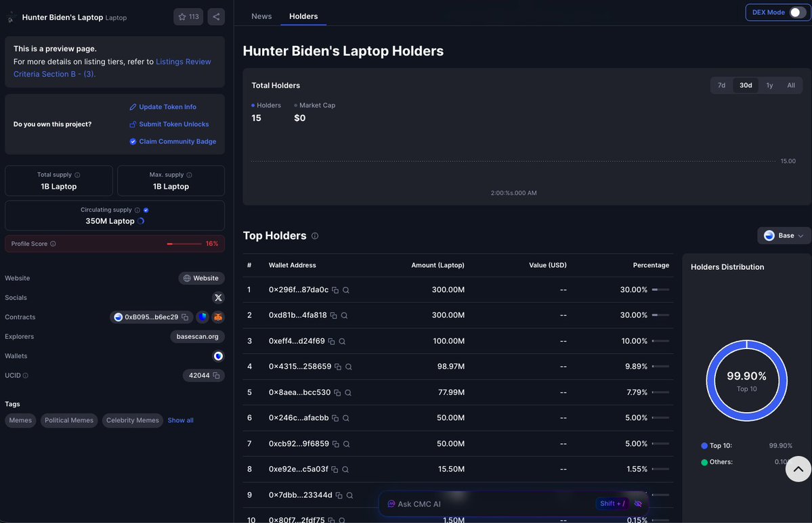Search wallet 0x8aea...bcc530 with magnifier
The height and width of the screenshot is (523, 812).
pyautogui.click(x=348, y=392)
